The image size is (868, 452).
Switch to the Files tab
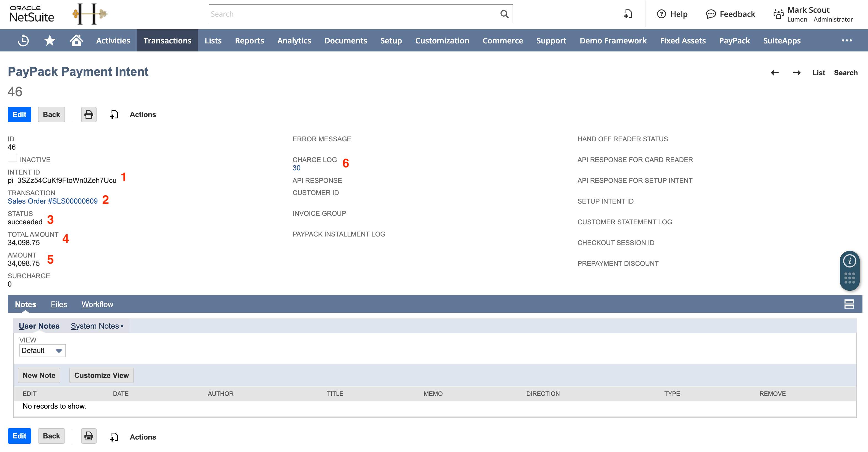click(x=59, y=304)
